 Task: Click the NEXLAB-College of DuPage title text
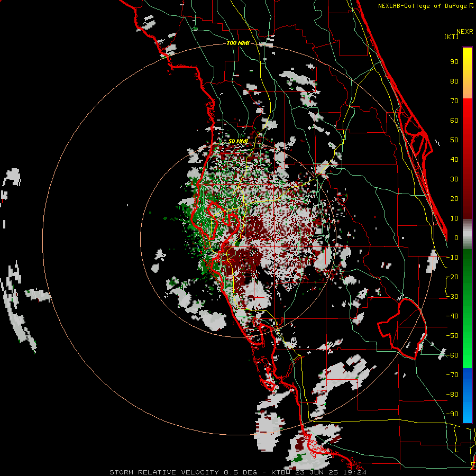coord(425,6)
